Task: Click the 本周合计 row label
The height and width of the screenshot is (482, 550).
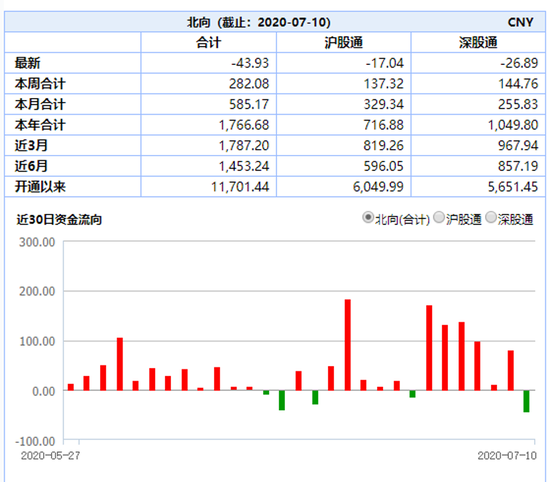Action: click(40, 83)
